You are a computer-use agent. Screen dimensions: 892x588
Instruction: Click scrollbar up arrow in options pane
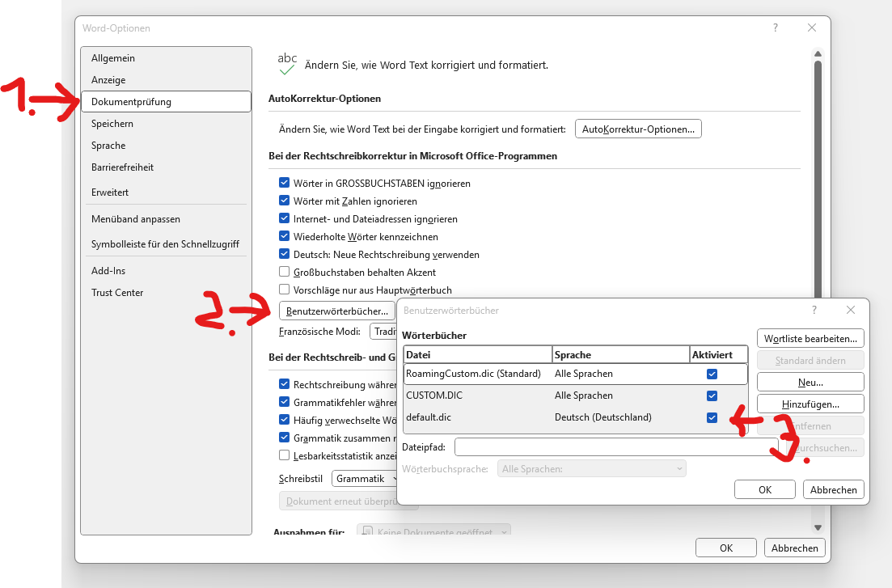click(x=818, y=54)
